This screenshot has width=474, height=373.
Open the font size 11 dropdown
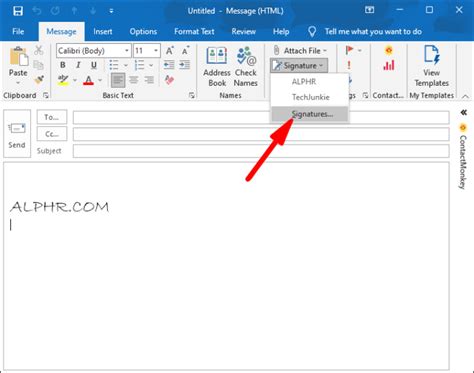(156, 51)
